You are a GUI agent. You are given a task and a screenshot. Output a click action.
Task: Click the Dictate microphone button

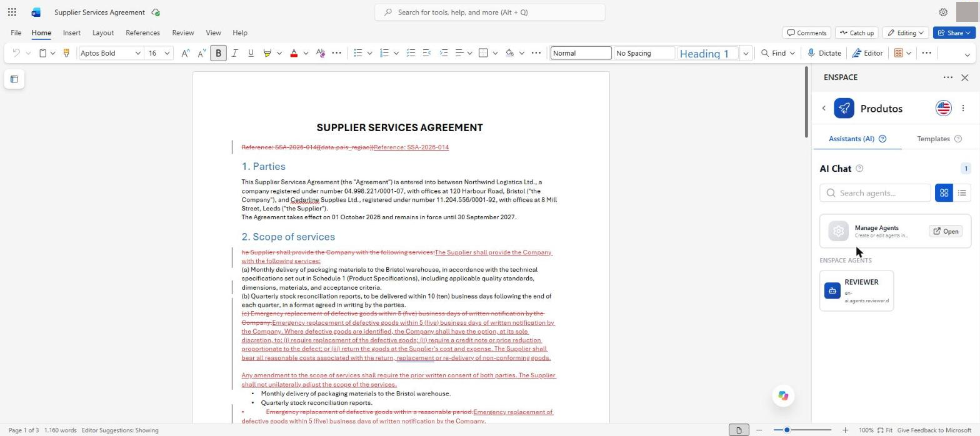pos(824,53)
